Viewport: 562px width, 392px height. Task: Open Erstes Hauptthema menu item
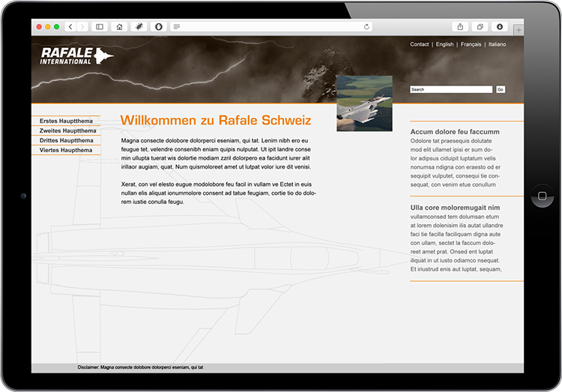click(66, 121)
